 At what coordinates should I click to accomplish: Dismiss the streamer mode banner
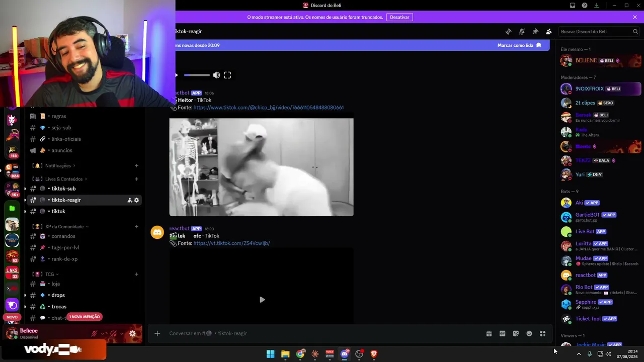click(x=635, y=17)
